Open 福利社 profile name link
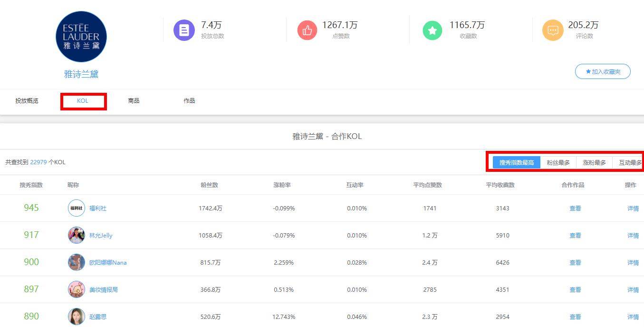Viewport: 644px width, 327px height. pyautogui.click(x=98, y=208)
